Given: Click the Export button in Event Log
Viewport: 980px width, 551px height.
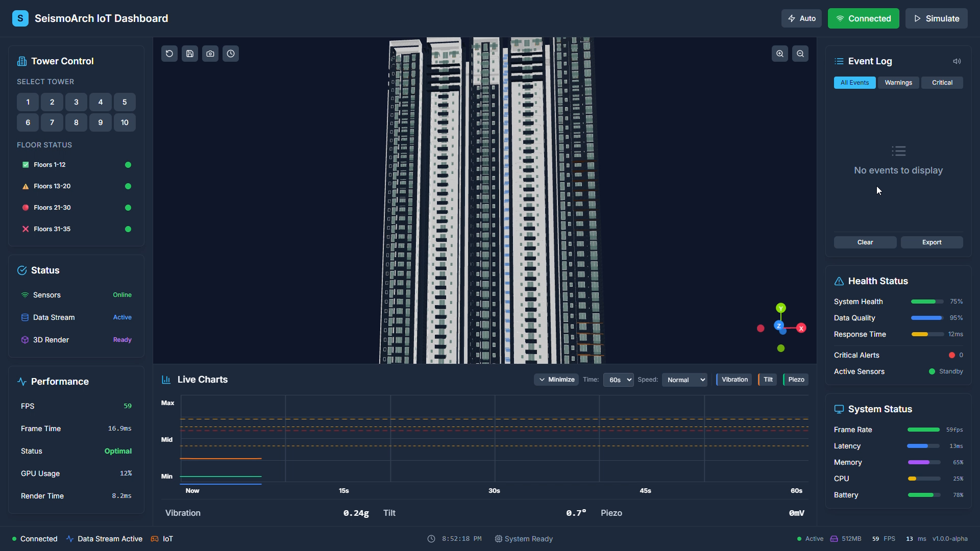Looking at the screenshot, I should 932,242.
